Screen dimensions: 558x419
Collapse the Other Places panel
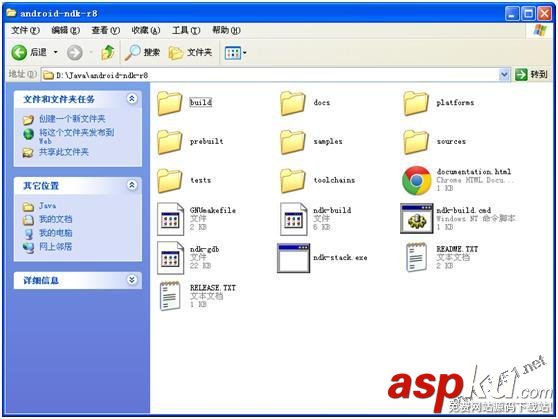tap(132, 185)
